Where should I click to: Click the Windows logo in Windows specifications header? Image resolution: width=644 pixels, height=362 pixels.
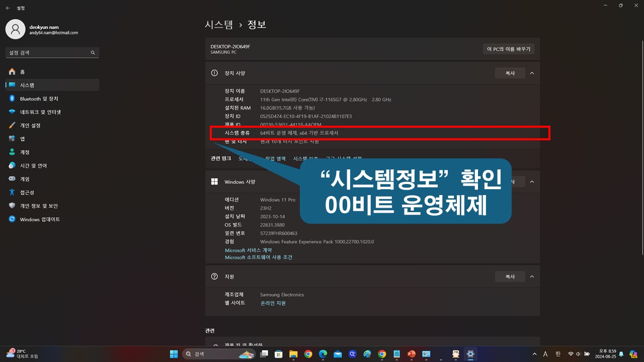click(x=214, y=182)
